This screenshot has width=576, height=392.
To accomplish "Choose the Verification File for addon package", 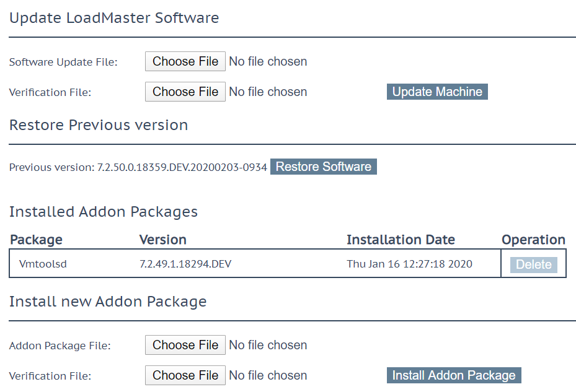I will click(185, 375).
